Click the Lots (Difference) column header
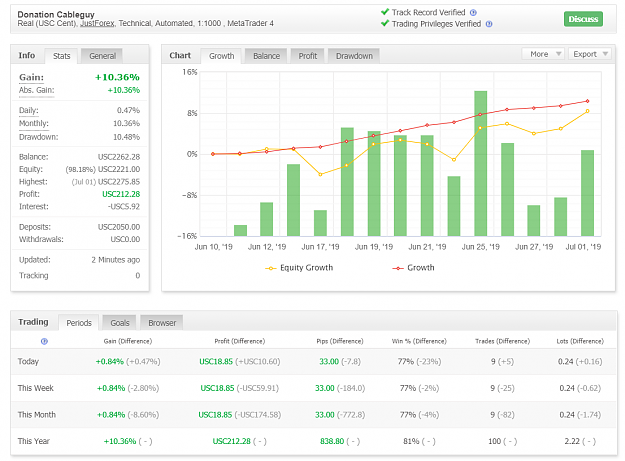 click(580, 341)
